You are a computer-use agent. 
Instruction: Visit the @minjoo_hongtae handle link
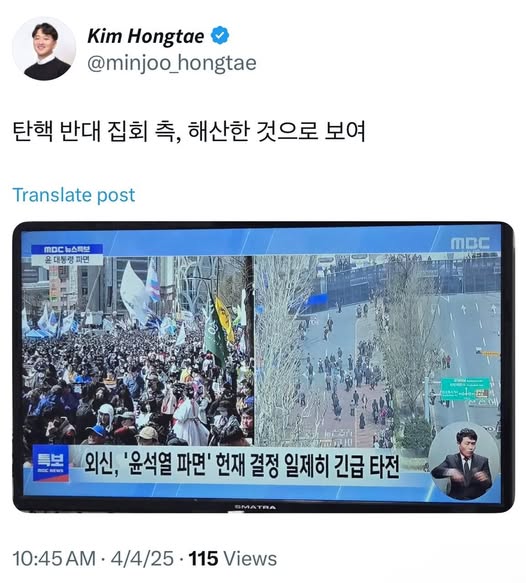click(172, 63)
